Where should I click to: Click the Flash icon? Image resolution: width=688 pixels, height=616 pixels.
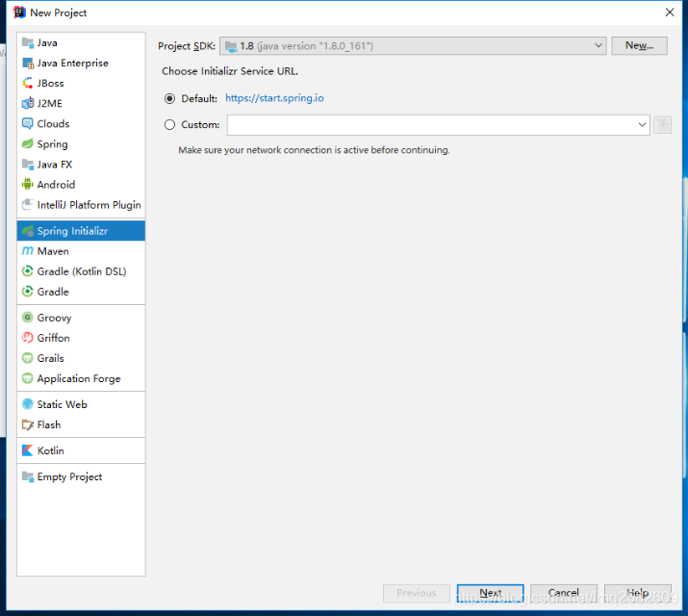(x=28, y=424)
